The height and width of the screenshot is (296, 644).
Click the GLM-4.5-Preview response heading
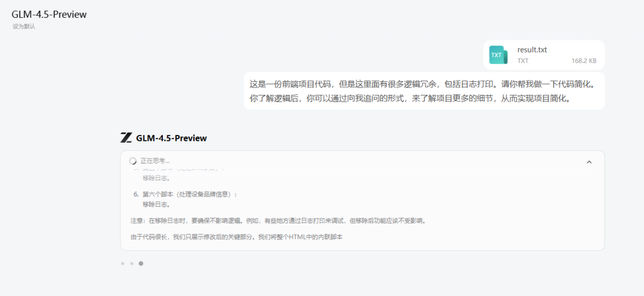pos(171,138)
